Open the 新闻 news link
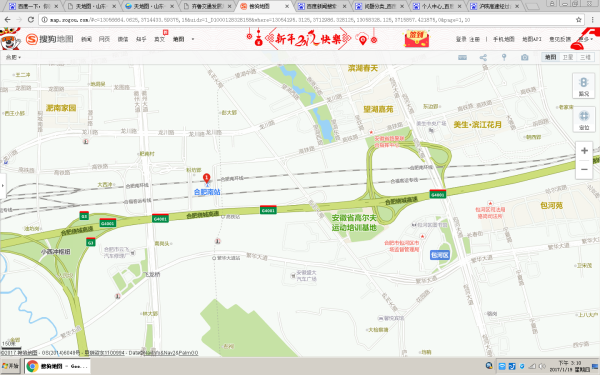This screenshot has height=375, width=600. point(86,39)
